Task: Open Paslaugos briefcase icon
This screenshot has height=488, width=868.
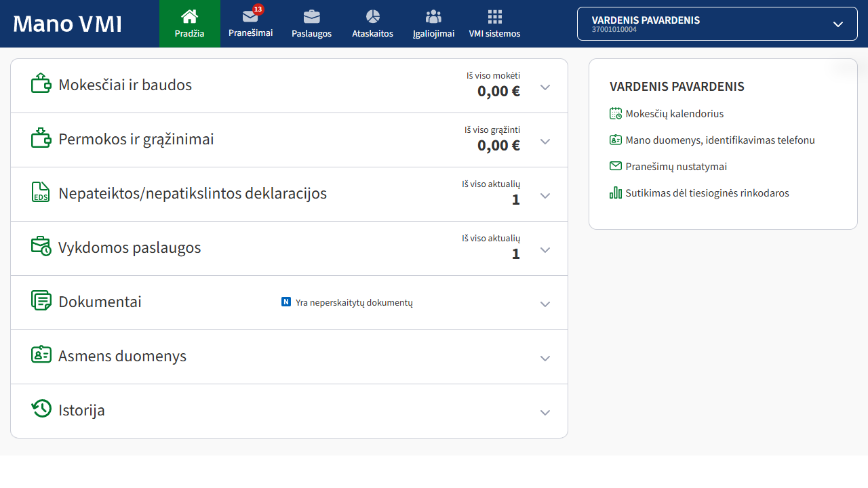Action: 312,16
